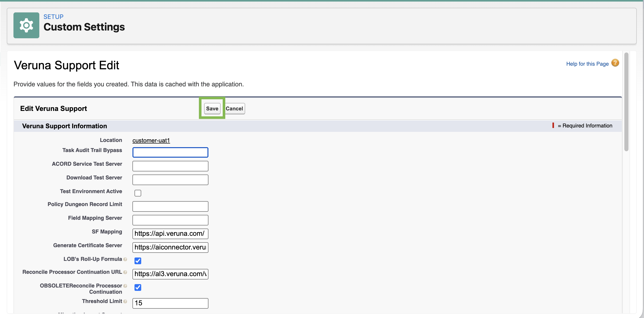Show help icon for OBSOLETEReconcile Processor Continuation
The width and height of the screenshot is (644, 318).
pos(125,286)
